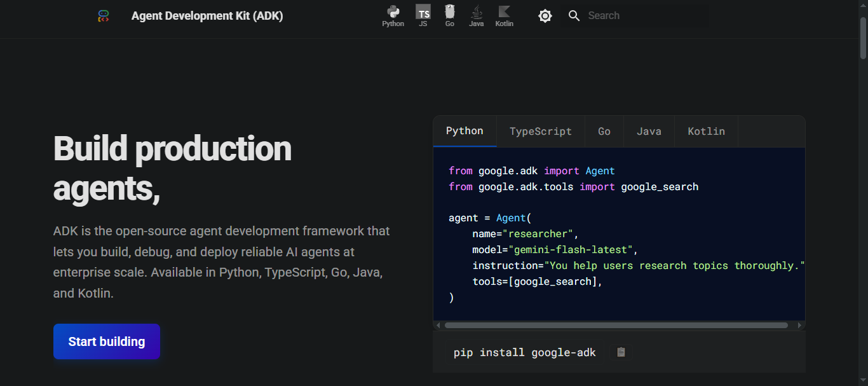Click the ADK logo icon
The image size is (868, 386).
[x=104, y=16]
